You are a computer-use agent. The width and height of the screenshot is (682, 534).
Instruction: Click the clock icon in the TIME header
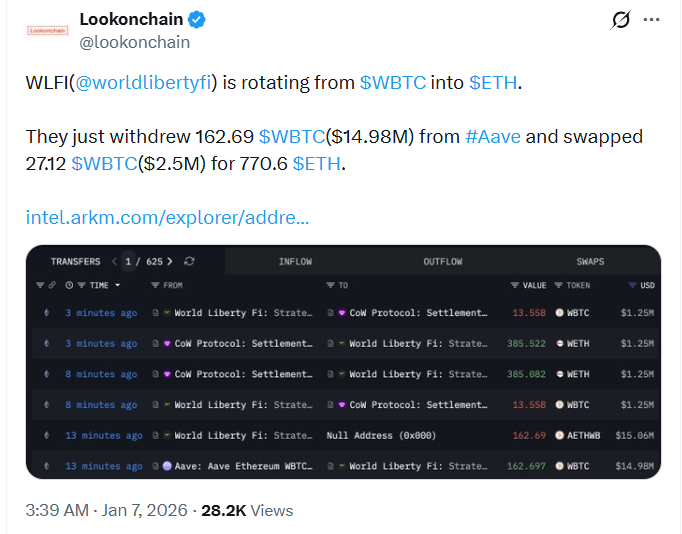tap(69, 286)
